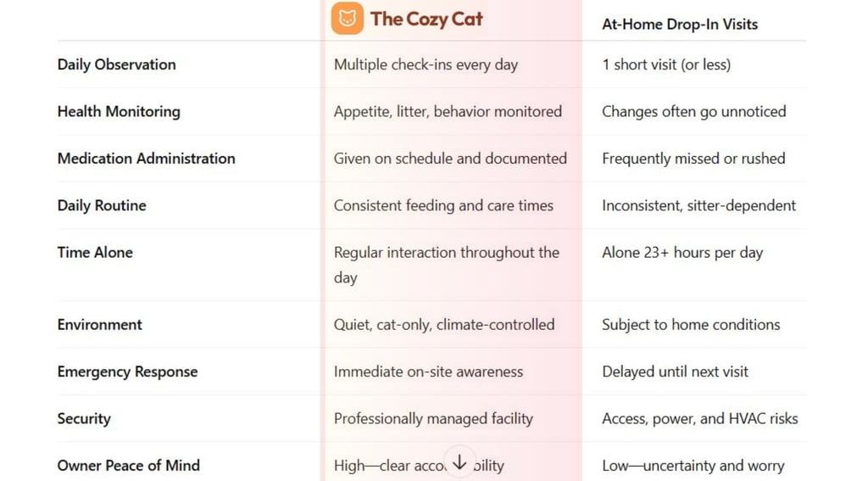Image resolution: width=868 pixels, height=481 pixels.
Task: Select "Alone 23+ hours per day" cell
Action: pos(682,252)
